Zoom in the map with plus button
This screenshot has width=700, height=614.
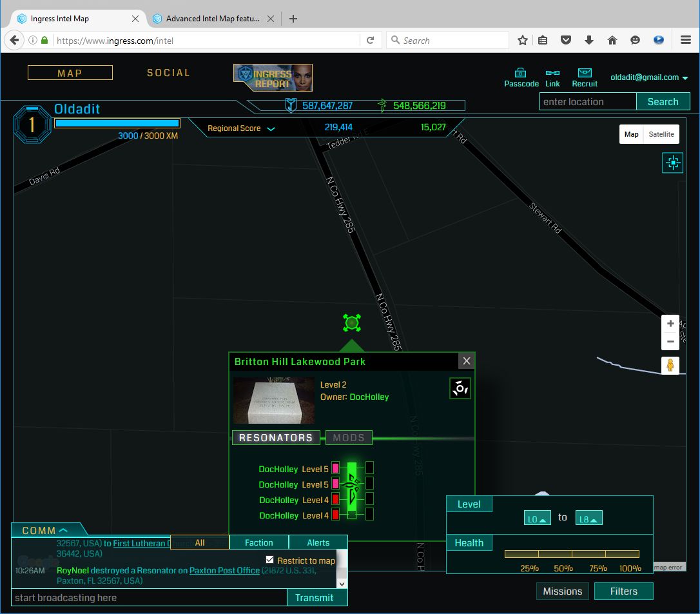[x=670, y=324]
